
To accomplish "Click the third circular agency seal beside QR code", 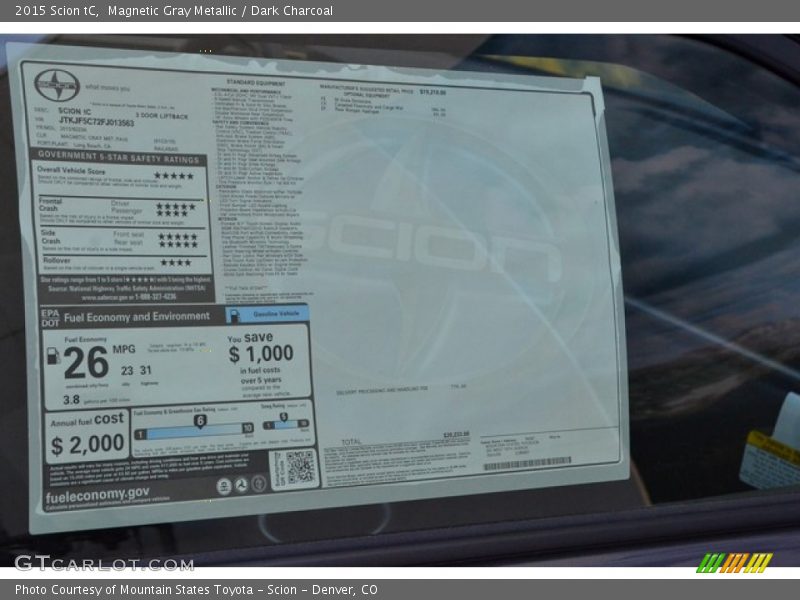I will pos(259,483).
